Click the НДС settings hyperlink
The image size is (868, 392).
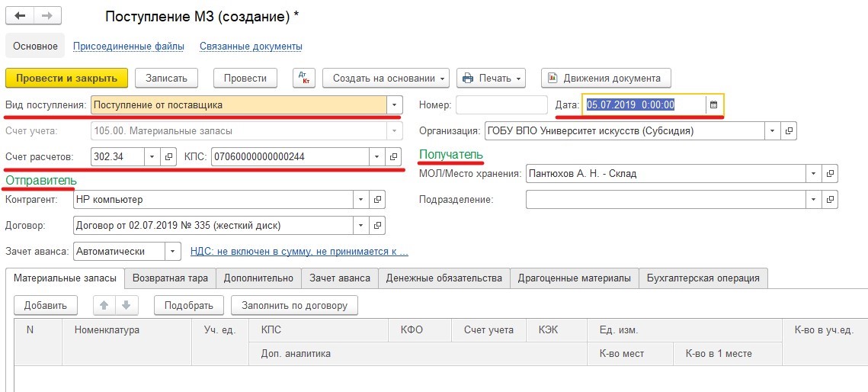[299, 251]
